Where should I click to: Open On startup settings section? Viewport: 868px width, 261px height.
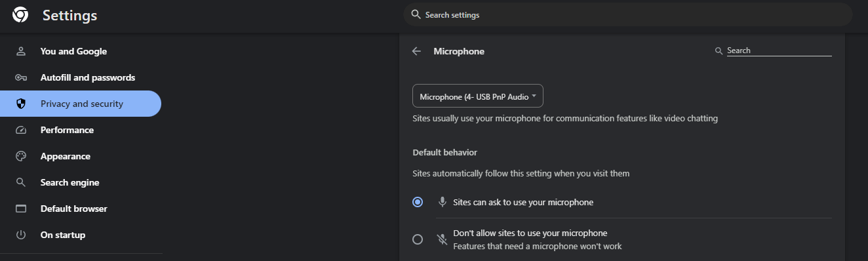pyautogui.click(x=81, y=235)
